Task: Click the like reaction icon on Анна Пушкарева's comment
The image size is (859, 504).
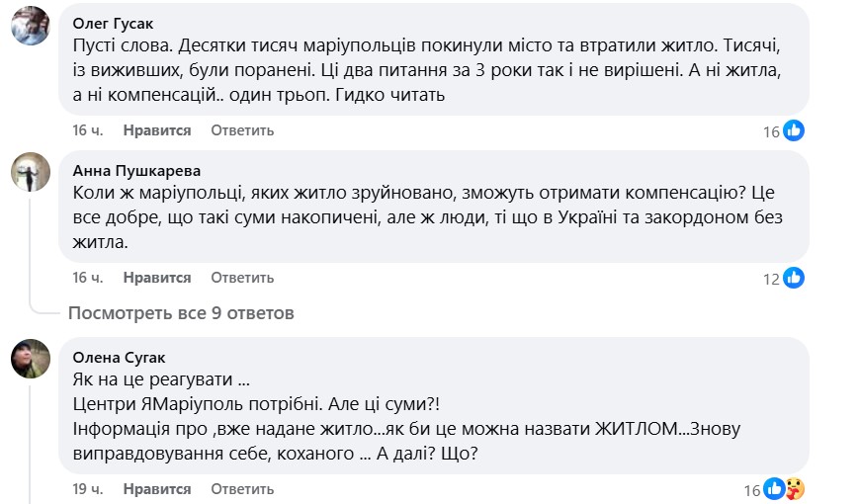Action: pyautogui.click(x=794, y=279)
